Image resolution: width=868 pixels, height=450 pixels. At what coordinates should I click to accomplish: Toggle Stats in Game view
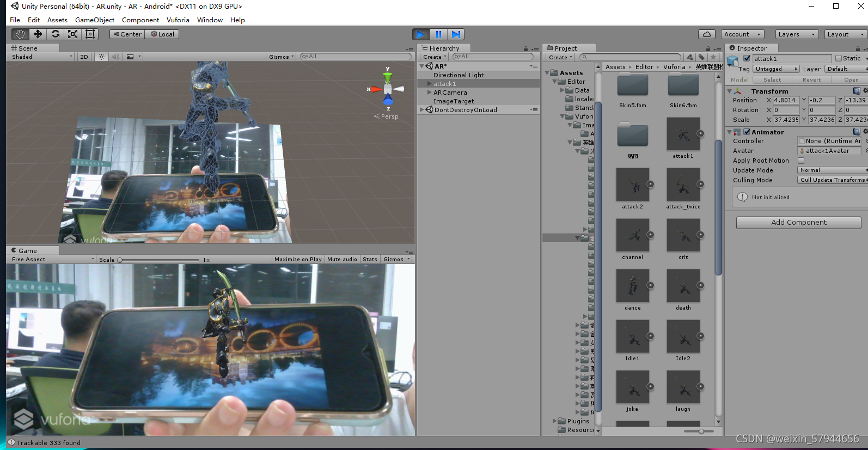(x=370, y=260)
